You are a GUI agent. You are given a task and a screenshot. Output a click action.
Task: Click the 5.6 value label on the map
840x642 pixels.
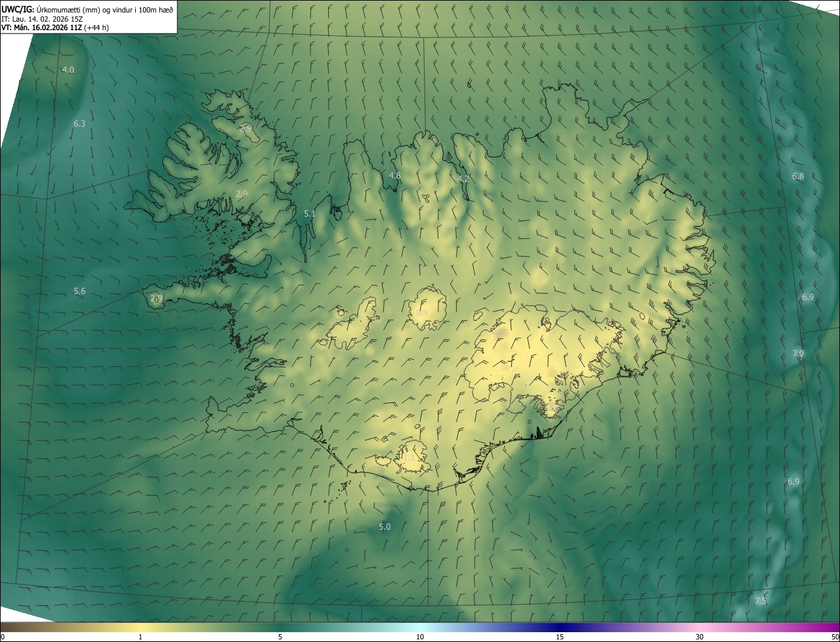click(x=79, y=291)
